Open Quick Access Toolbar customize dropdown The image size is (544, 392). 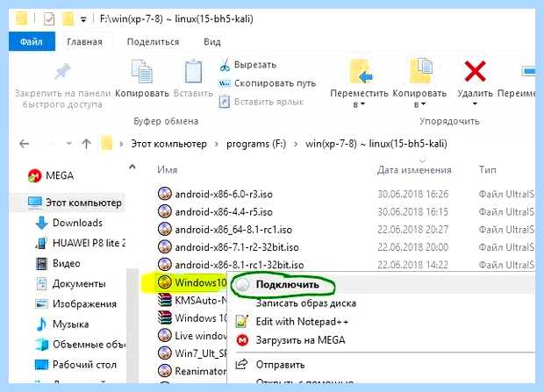[83, 20]
